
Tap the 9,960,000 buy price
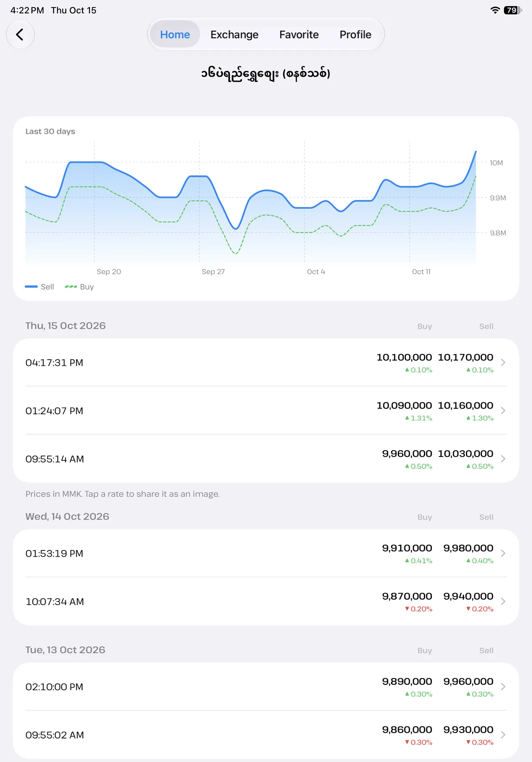(x=407, y=454)
